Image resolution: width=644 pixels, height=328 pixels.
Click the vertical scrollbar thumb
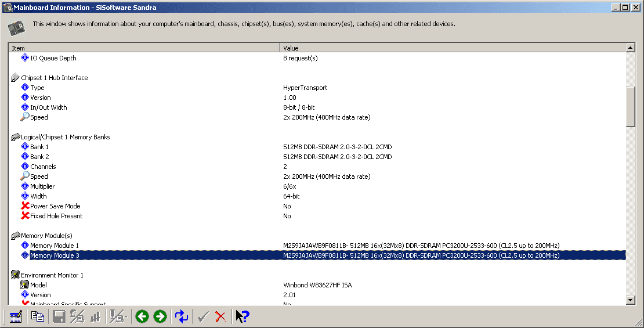tap(631, 107)
